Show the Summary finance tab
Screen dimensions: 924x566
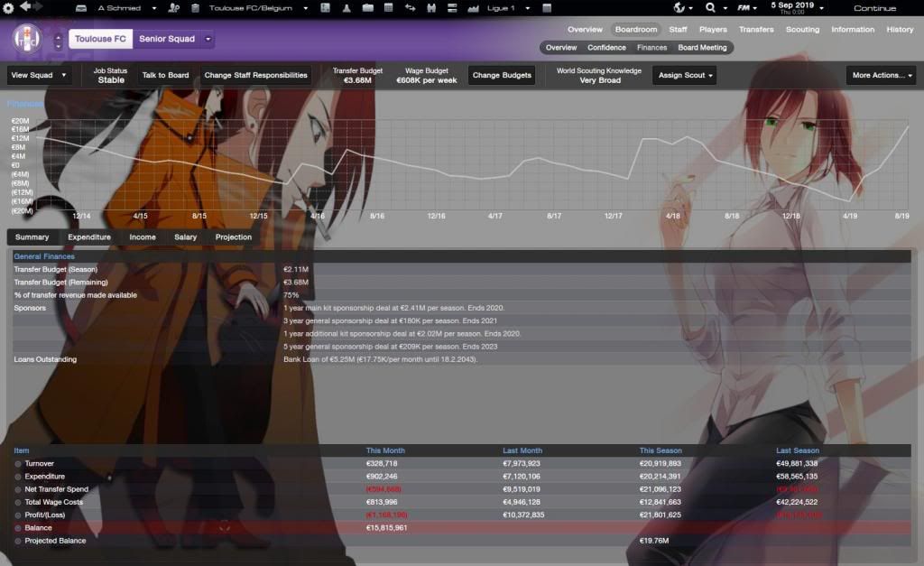32,237
